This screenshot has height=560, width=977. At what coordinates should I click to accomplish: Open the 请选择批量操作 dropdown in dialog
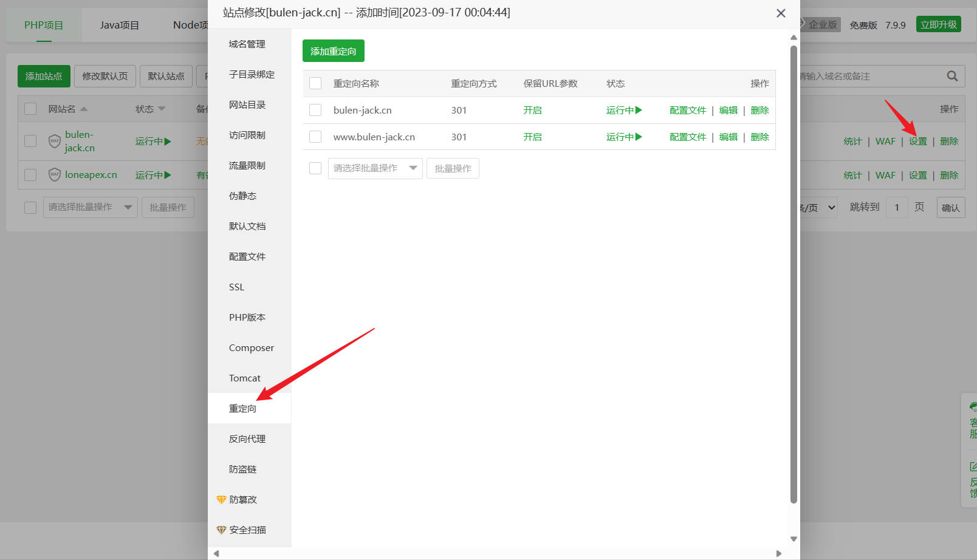375,168
